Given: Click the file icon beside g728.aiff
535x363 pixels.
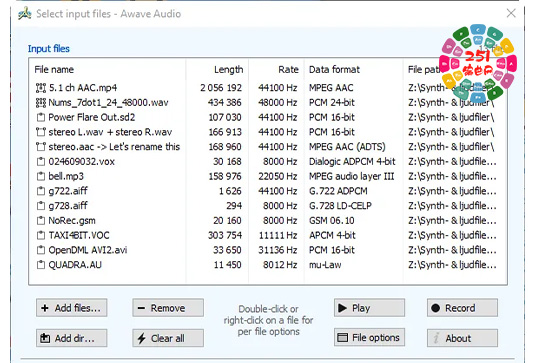Looking at the screenshot, I should point(41,206).
